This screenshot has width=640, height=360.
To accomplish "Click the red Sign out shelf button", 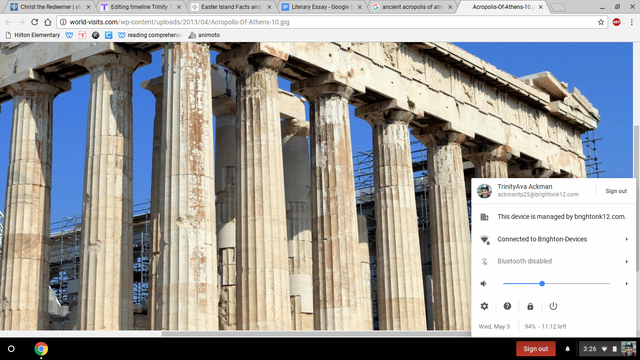I will pos(536,349).
